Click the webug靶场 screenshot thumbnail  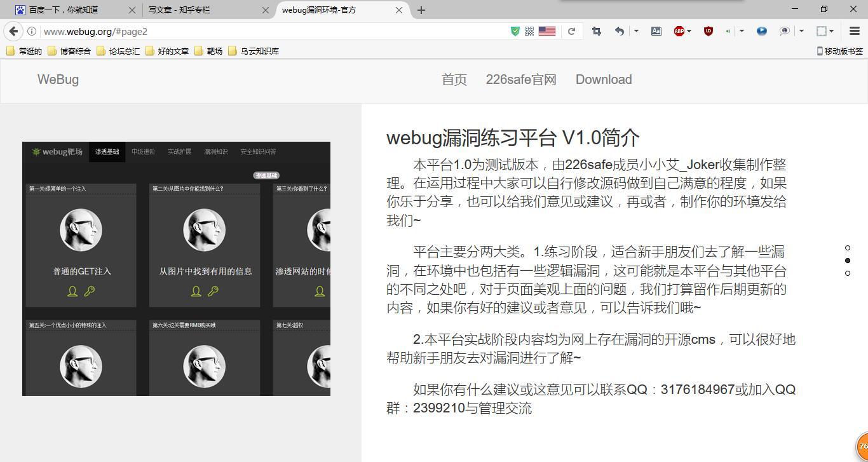point(176,268)
